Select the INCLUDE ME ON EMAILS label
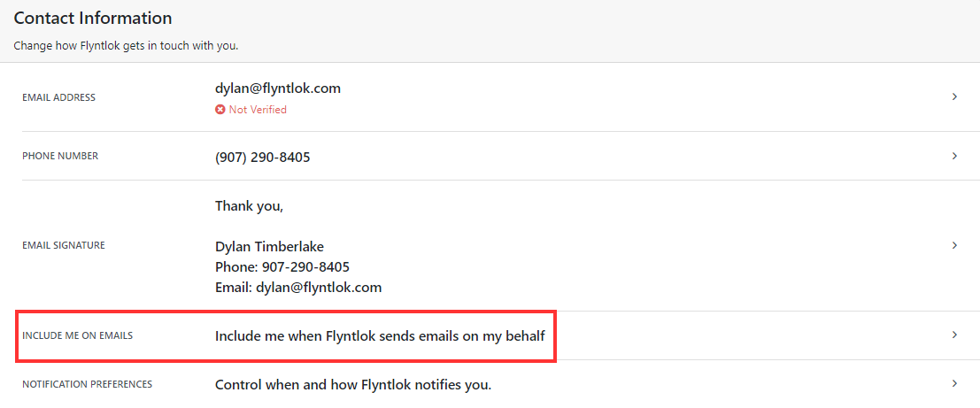The image size is (980, 408). 78,335
